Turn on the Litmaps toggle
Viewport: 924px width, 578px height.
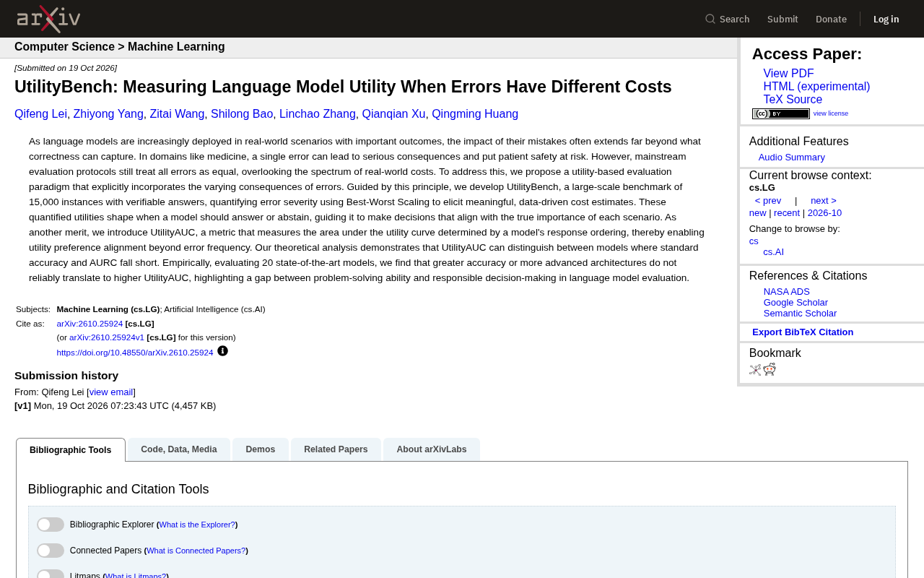coord(51,574)
